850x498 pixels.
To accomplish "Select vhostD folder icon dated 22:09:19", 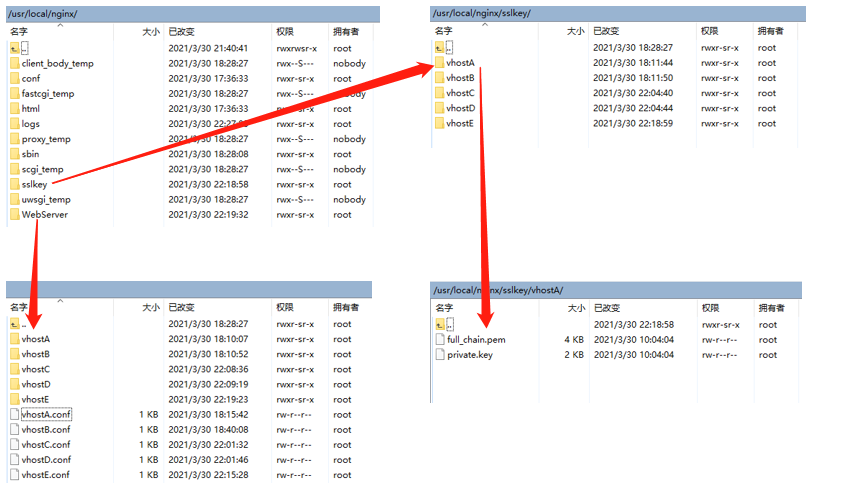I will 15,385.
